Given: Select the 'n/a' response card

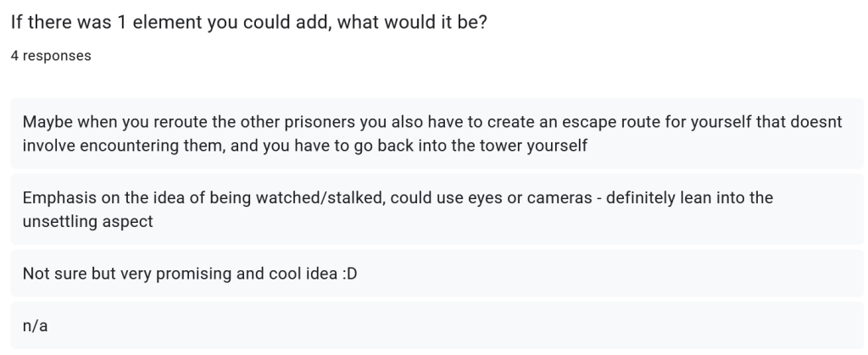Looking at the screenshot, I should [437, 325].
